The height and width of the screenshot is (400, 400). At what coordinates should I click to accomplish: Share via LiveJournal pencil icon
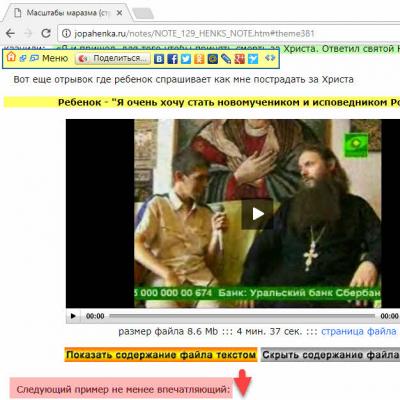pyautogui.click(x=226, y=59)
